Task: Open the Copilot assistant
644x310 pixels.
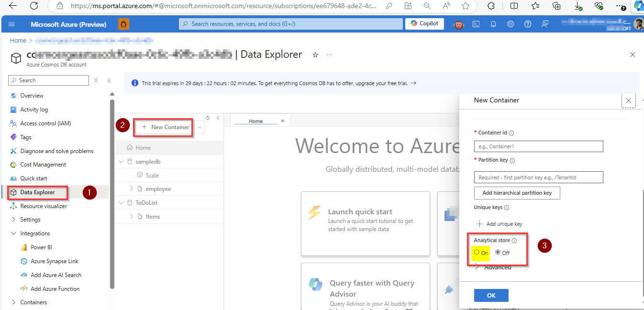Action: pos(424,23)
